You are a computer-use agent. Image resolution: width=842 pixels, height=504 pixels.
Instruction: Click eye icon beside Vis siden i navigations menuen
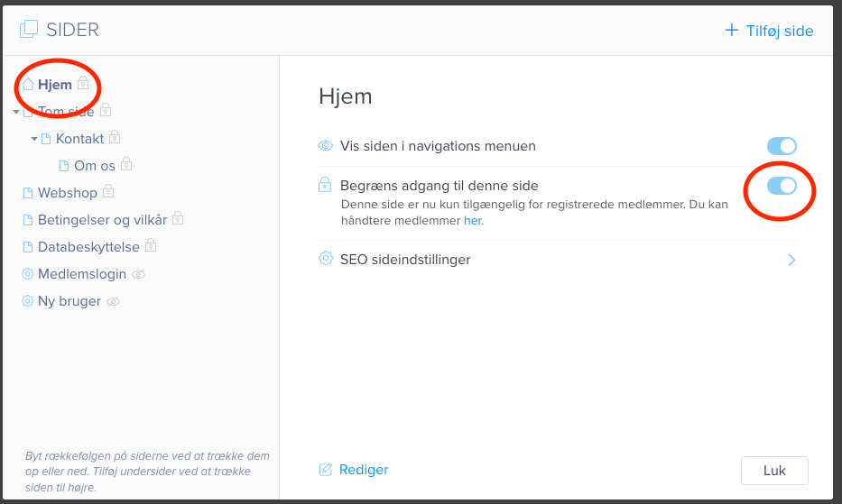326,146
